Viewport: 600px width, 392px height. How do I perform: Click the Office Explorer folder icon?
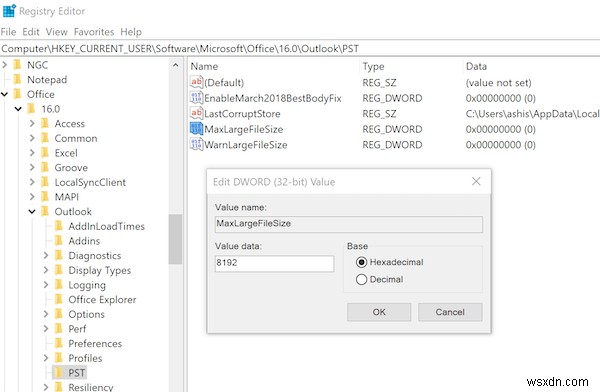point(59,299)
